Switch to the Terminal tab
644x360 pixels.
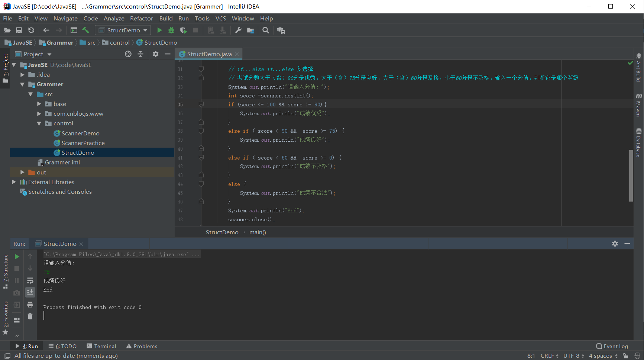tap(101, 346)
